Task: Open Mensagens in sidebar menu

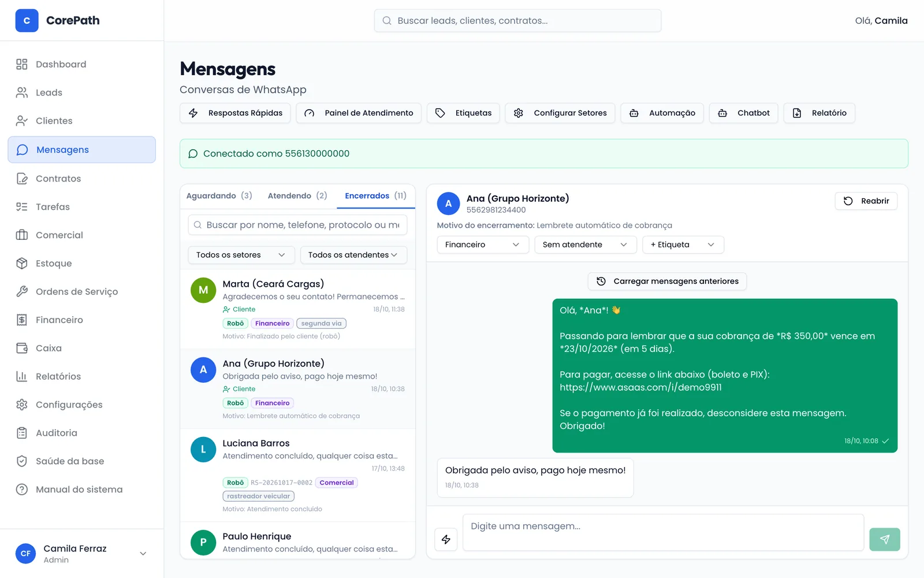Action: pyautogui.click(x=82, y=150)
